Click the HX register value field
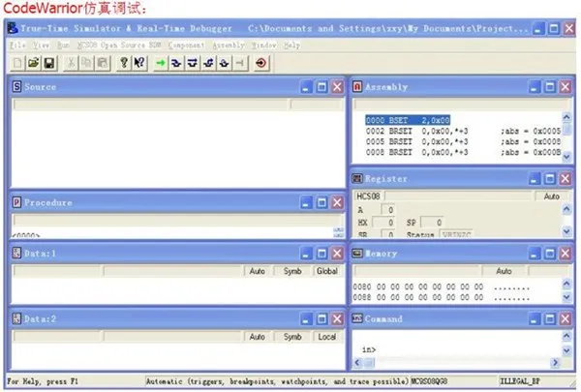 click(383, 223)
